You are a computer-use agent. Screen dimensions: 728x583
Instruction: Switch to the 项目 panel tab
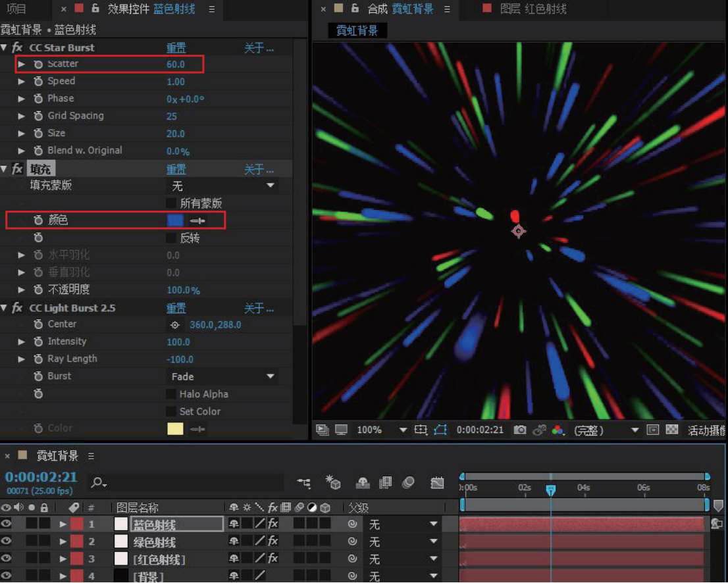(16, 9)
